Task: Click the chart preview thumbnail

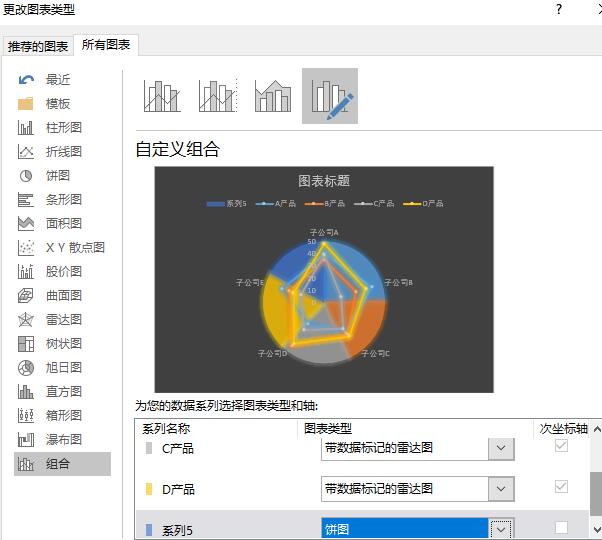Action: click(x=324, y=279)
